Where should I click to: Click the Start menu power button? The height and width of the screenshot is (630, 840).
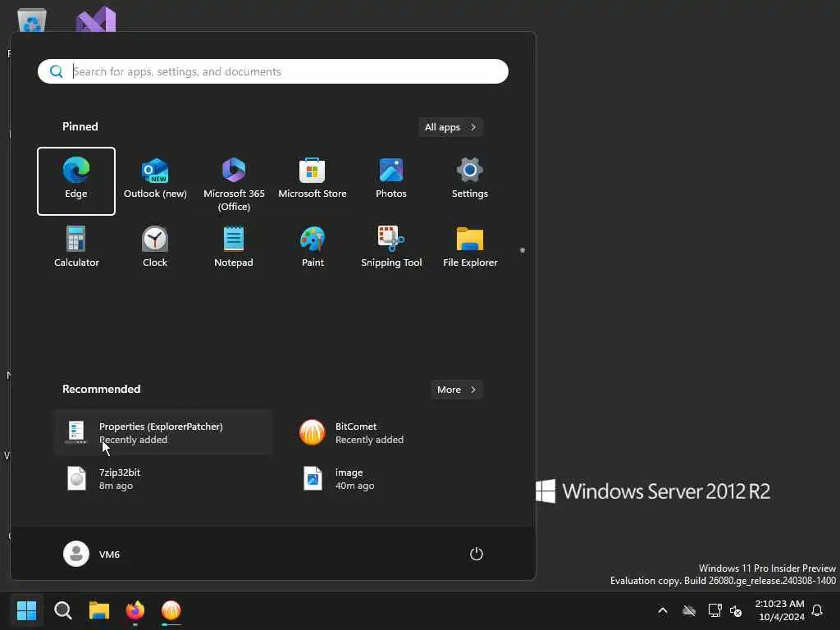pos(477,554)
